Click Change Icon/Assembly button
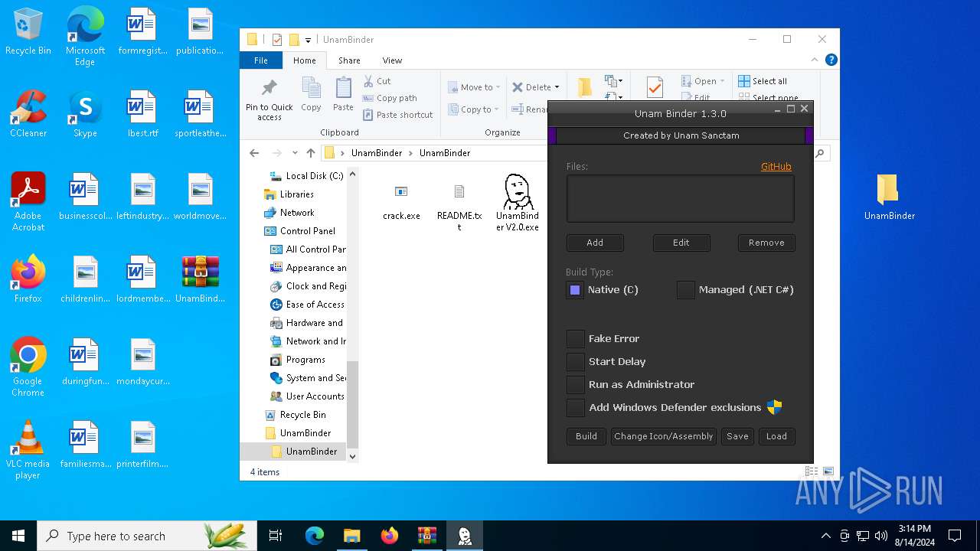Image resolution: width=980 pixels, height=551 pixels. coord(663,436)
